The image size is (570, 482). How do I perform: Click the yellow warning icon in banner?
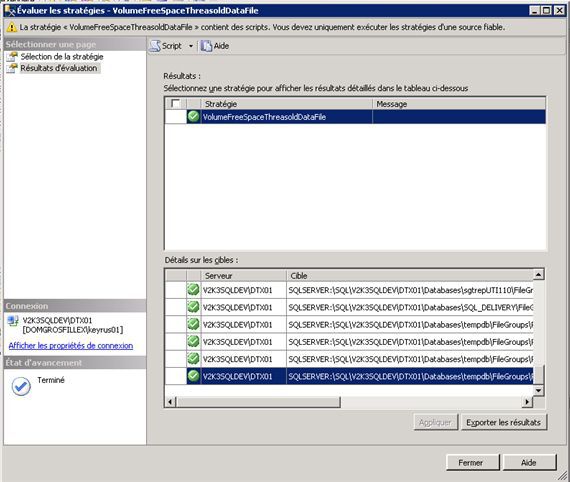pos(12,27)
